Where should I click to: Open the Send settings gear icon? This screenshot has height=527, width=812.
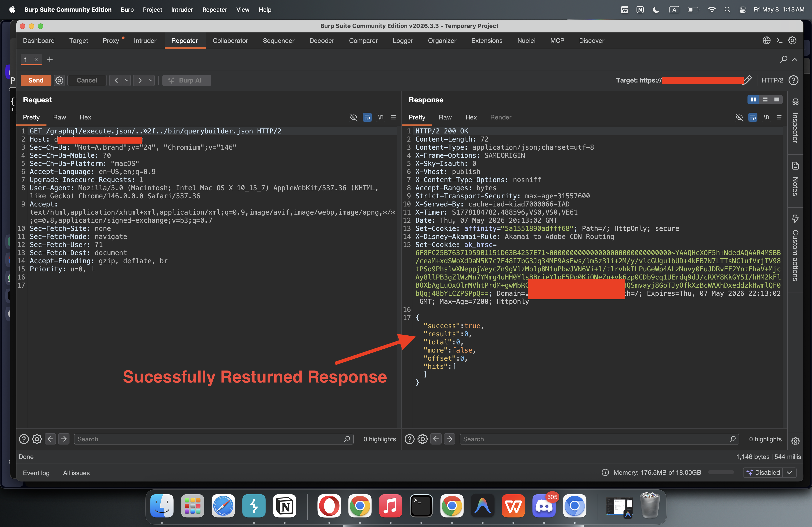click(x=59, y=80)
